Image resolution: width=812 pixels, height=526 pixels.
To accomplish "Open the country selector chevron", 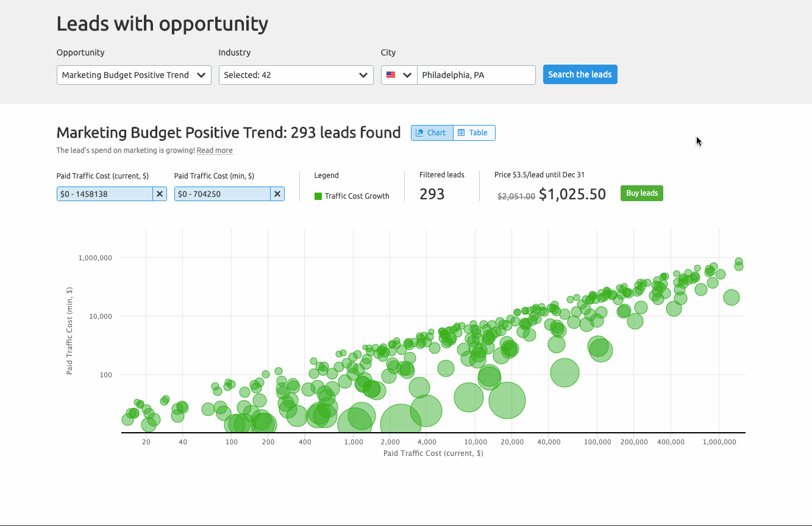I will tap(407, 75).
